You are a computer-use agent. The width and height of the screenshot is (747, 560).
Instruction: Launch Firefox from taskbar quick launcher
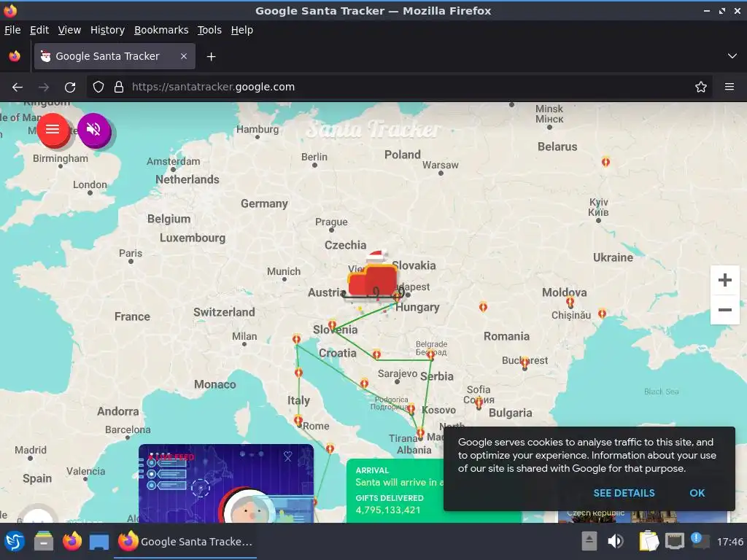tap(72, 542)
